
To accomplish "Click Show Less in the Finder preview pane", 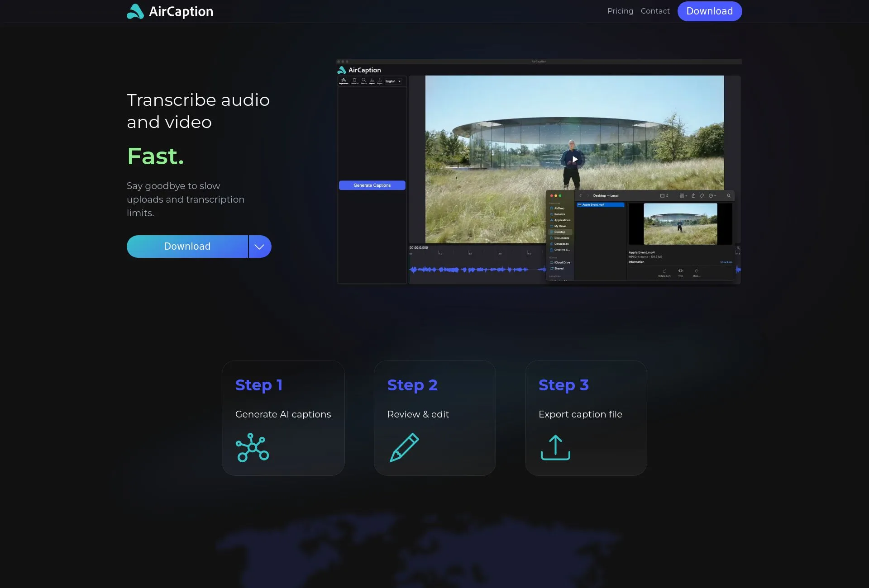I will click(x=726, y=262).
